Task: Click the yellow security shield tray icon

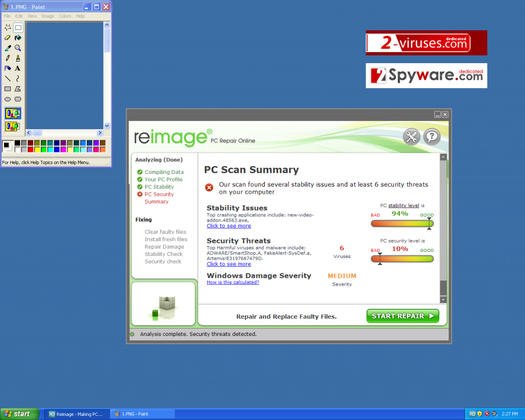Action: pos(479,414)
